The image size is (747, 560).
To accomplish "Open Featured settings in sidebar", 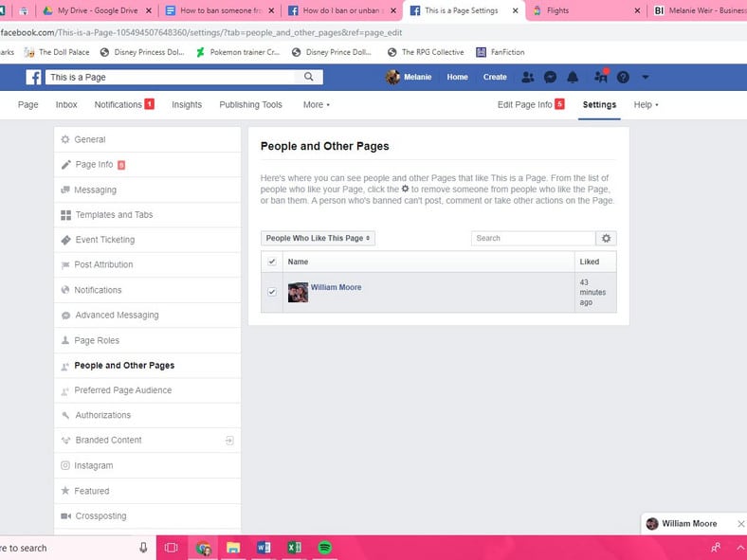I will coord(147,491).
